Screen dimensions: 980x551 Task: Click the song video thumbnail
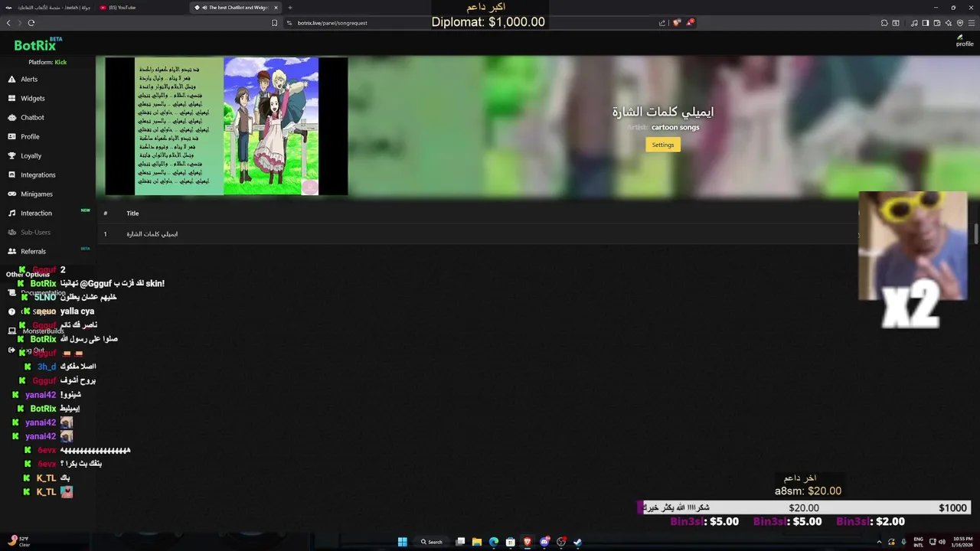(x=227, y=126)
